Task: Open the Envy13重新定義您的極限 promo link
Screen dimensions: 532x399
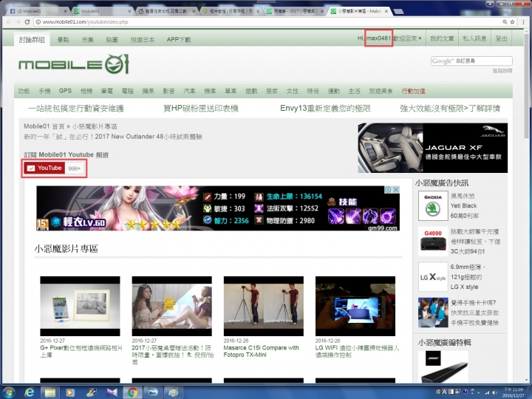Action: coord(325,108)
